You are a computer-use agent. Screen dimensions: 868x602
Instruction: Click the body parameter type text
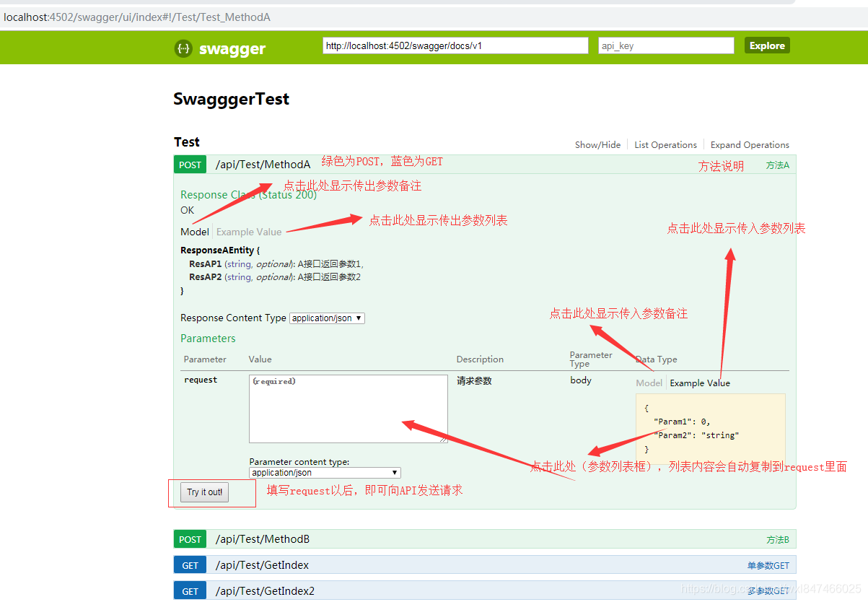(x=581, y=380)
